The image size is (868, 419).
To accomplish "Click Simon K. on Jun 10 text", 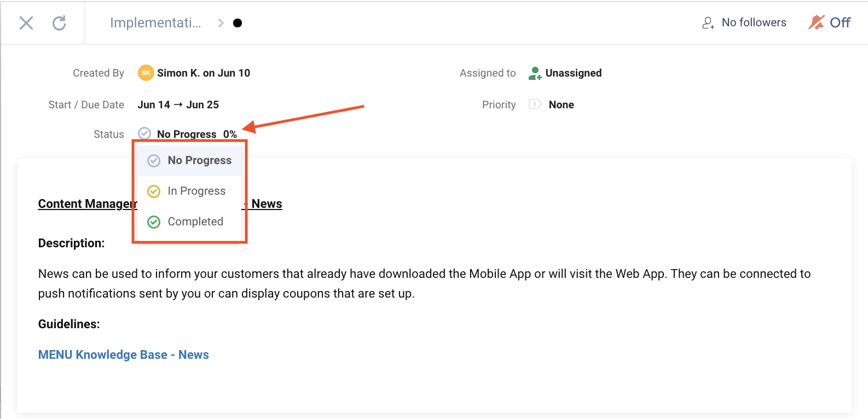I will (204, 73).
